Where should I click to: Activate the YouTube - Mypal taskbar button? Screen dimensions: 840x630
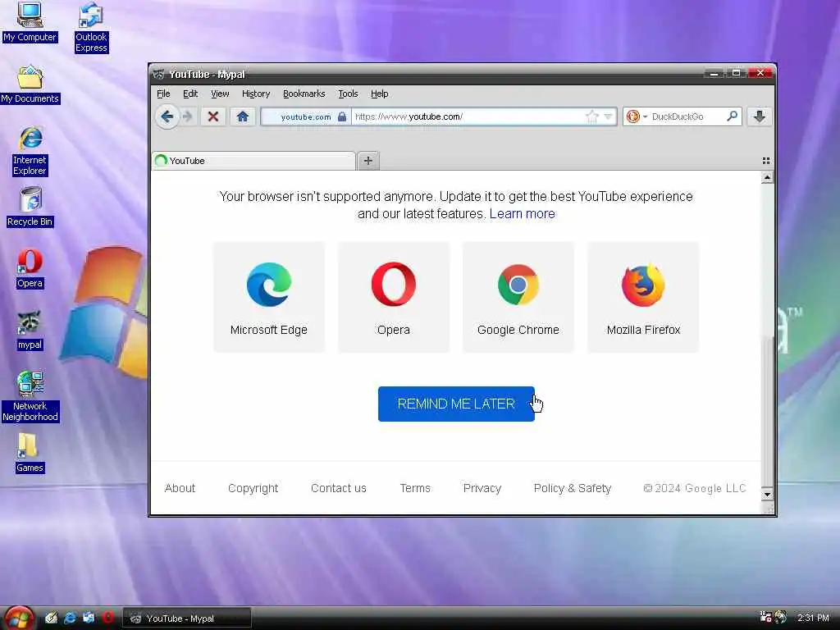[x=187, y=619]
